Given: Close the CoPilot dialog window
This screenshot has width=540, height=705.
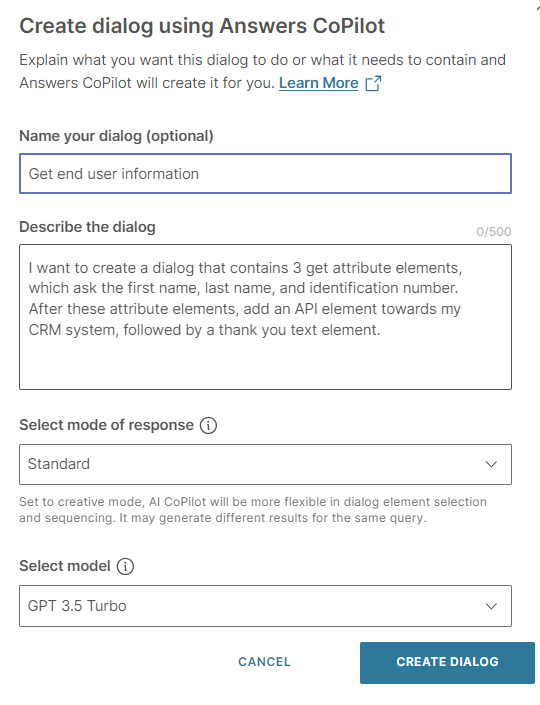Looking at the screenshot, I should click(537, 3).
